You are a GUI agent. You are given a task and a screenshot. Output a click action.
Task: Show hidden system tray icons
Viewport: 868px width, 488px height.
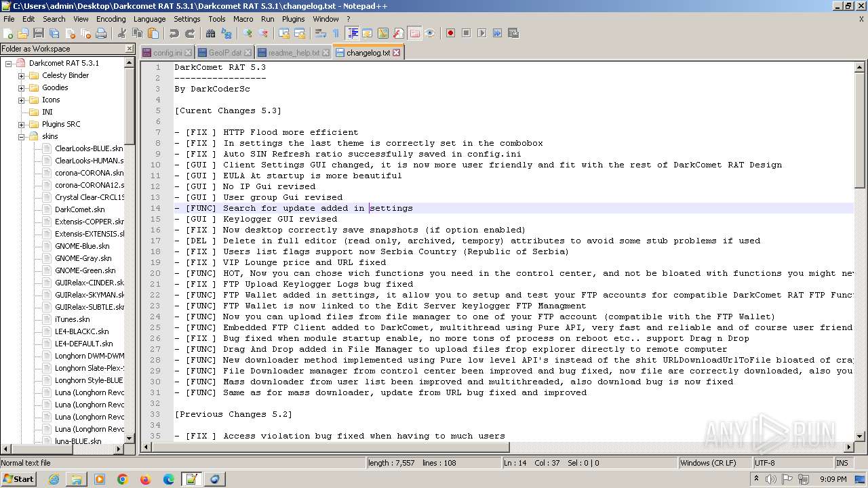pos(757,479)
